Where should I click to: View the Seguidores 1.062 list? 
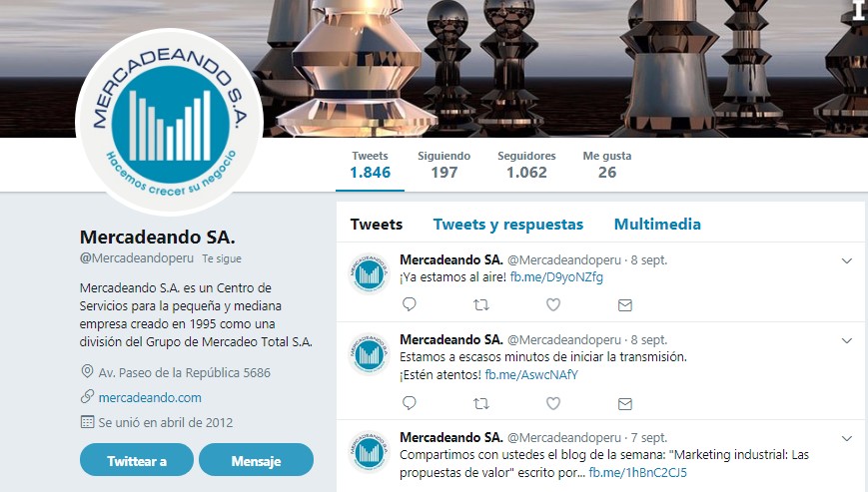[526, 165]
